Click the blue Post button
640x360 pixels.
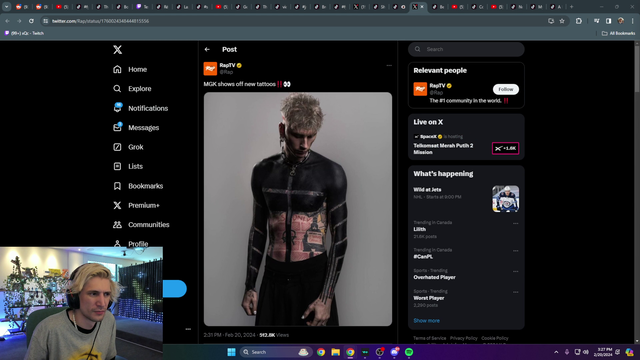(x=175, y=289)
